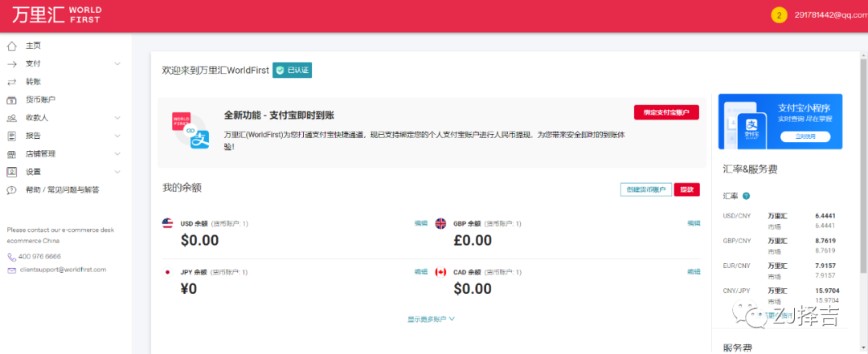Click the 支付宝小程序 banner image
This screenshot has height=354, width=868.
tap(780, 122)
